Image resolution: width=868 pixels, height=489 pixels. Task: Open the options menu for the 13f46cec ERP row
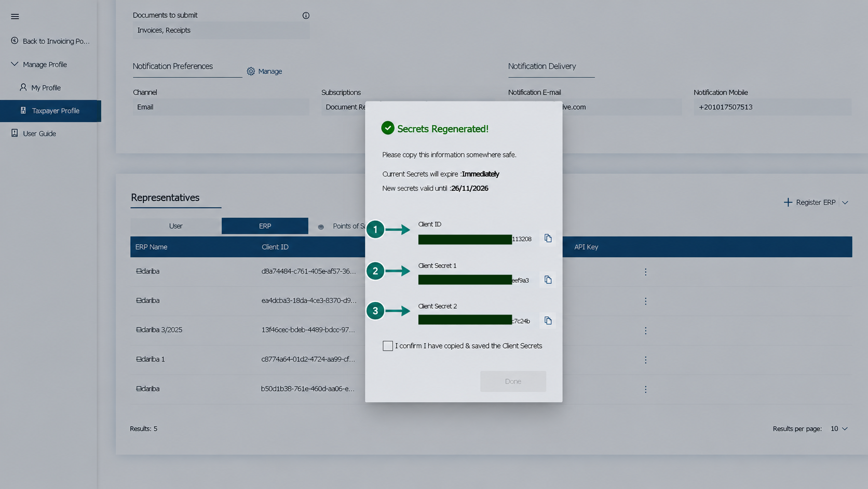pyautogui.click(x=645, y=331)
